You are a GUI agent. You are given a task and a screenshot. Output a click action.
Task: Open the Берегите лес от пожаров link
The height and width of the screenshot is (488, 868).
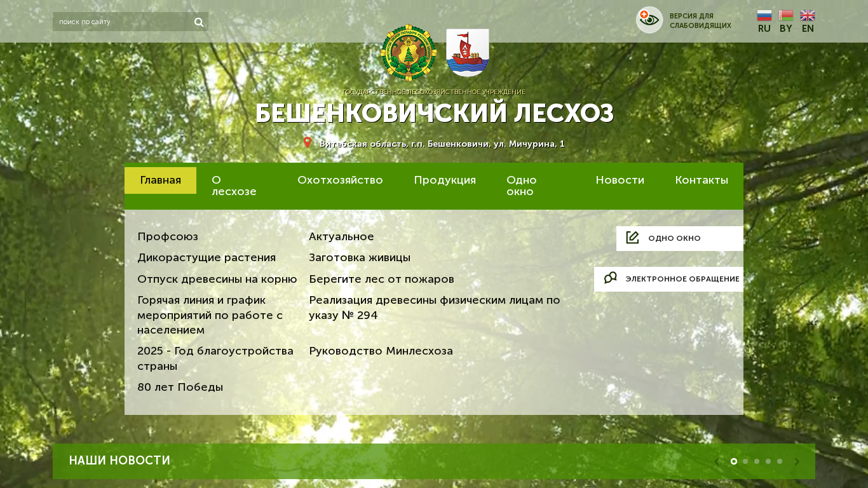pos(381,280)
